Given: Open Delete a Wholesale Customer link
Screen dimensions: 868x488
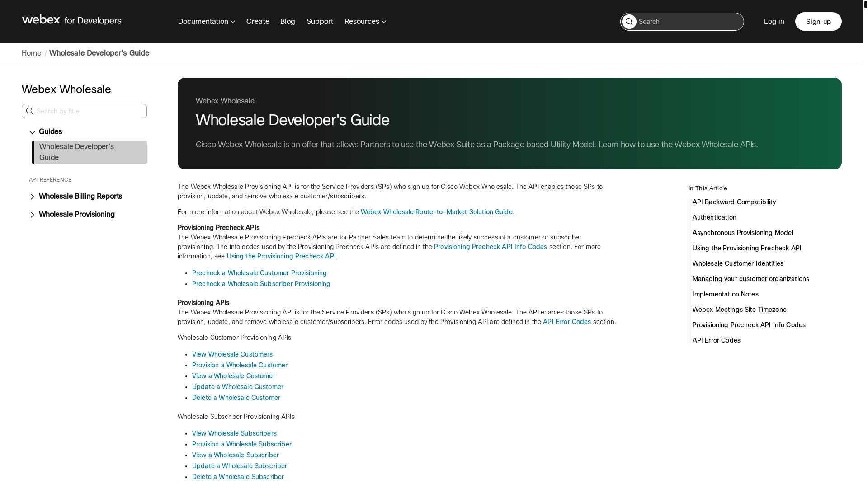Looking at the screenshot, I should tap(236, 398).
